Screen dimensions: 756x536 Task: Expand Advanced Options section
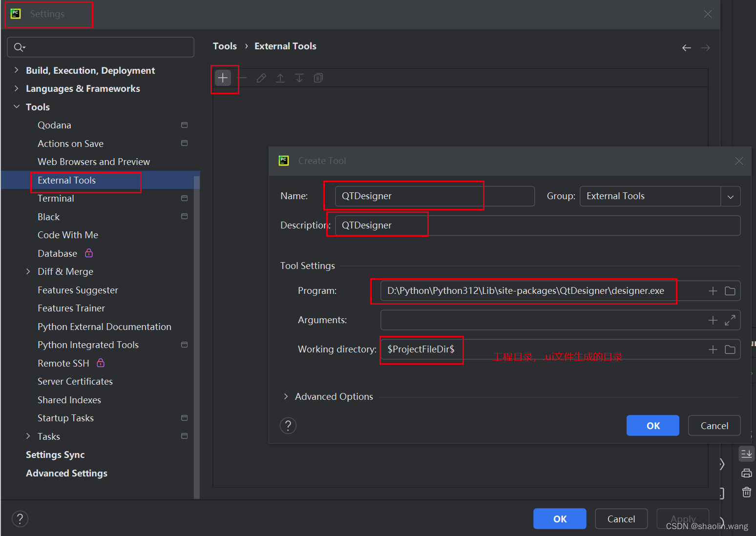click(x=286, y=396)
